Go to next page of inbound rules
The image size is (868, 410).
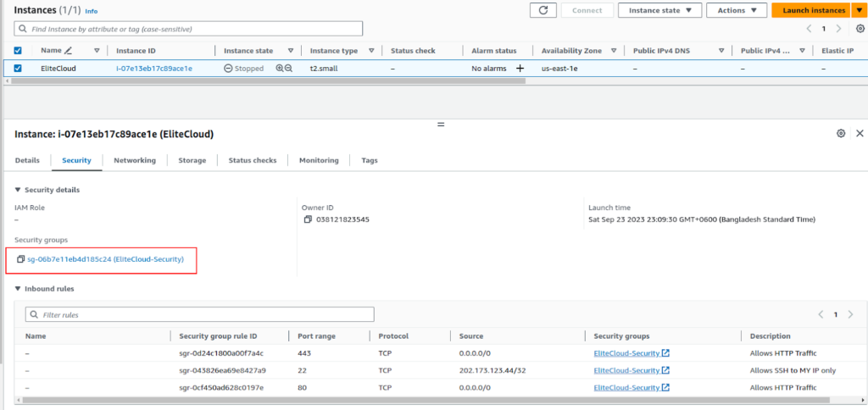click(850, 314)
